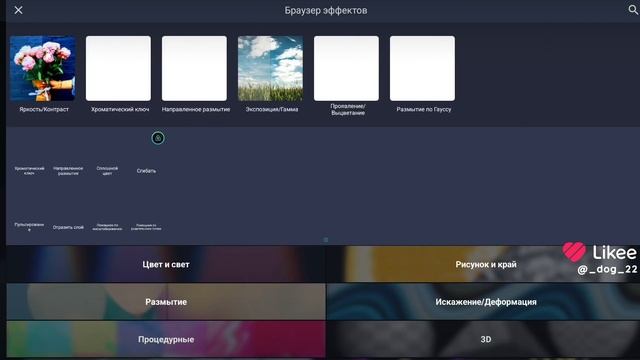The height and width of the screenshot is (360, 640).
Task: Select the Сплошной цвет effect shortcut
Action: 107,171
